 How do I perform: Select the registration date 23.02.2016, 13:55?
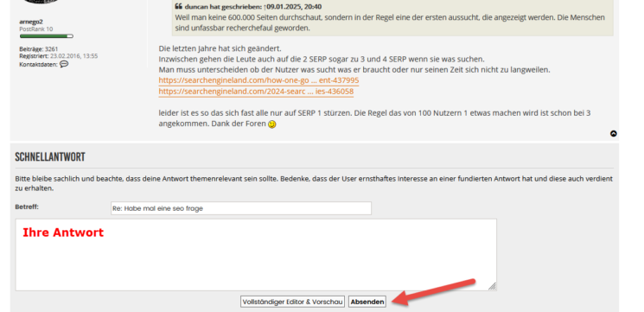pyautogui.click(x=74, y=56)
